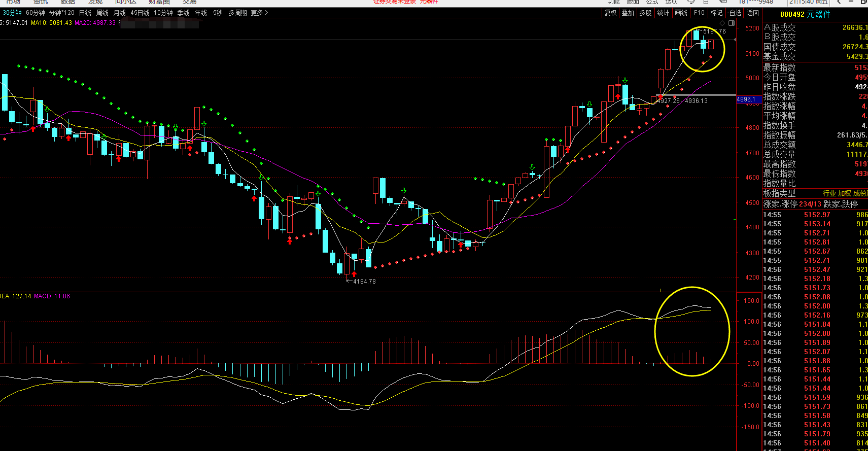Switch to the 30分钟 period tab

tap(13, 13)
